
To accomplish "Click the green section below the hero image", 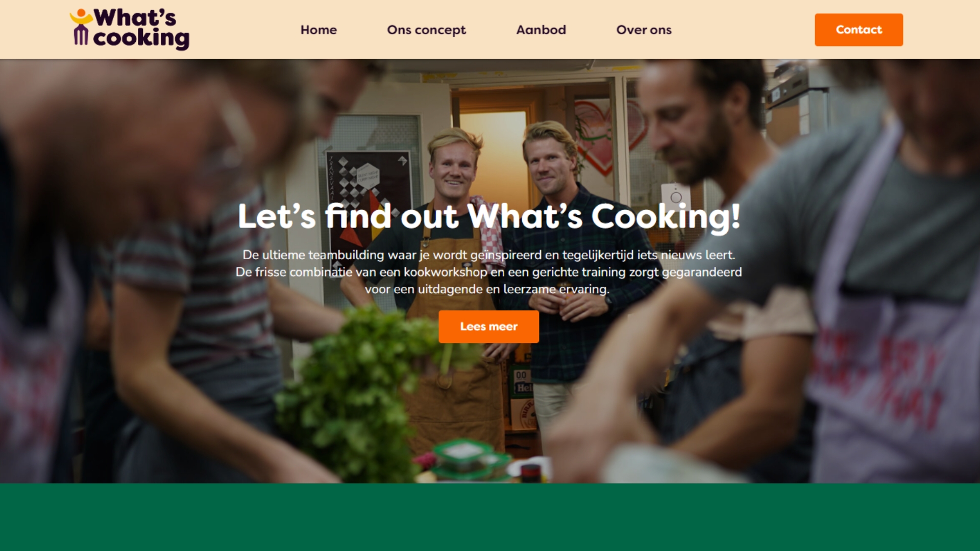I will [x=490, y=517].
